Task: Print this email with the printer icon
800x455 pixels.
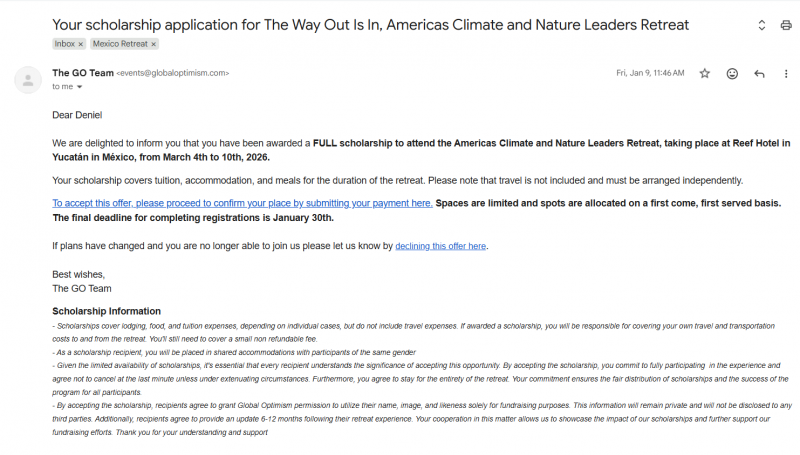Action: tap(785, 25)
